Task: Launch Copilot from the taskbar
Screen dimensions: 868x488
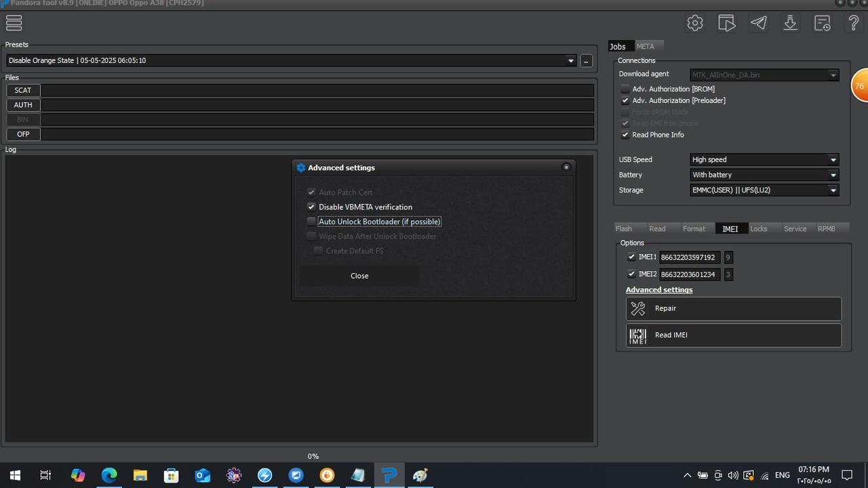Action: [x=78, y=475]
